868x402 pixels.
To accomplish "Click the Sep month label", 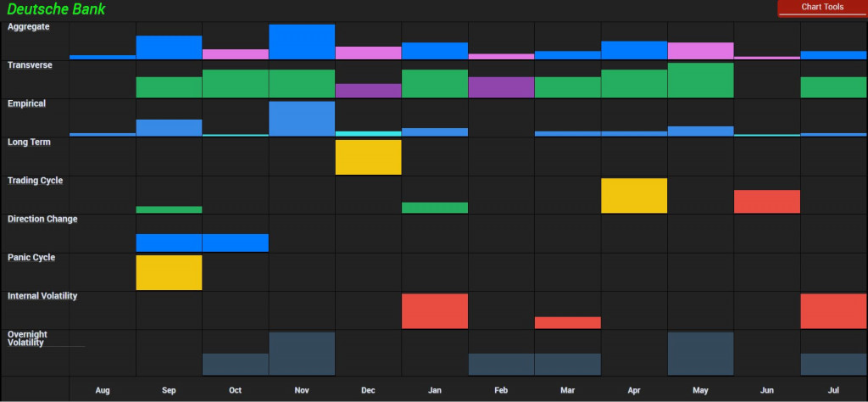I will coord(169,390).
